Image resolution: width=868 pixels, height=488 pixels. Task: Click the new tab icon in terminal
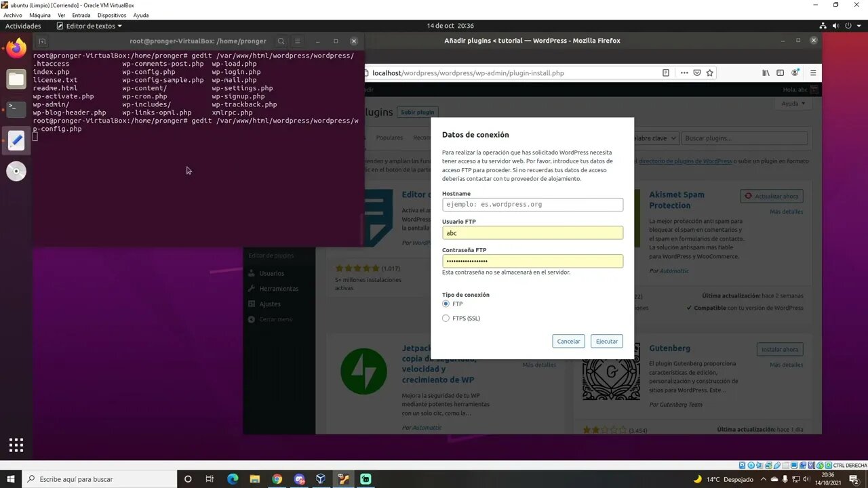pyautogui.click(x=42, y=41)
